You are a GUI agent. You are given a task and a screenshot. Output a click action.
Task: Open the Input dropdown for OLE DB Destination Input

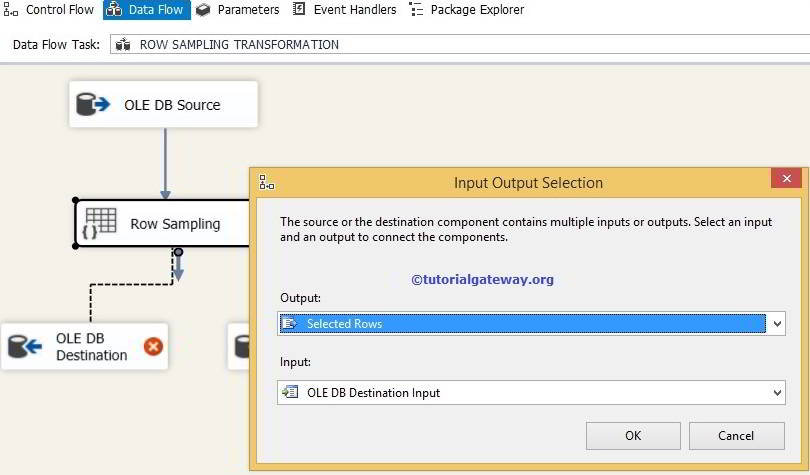[x=531, y=392]
